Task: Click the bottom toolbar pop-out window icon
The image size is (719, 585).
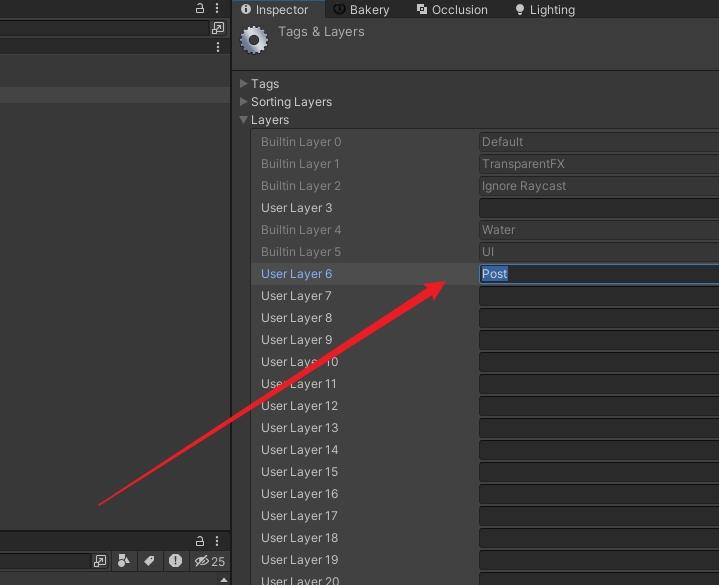Action: 100,561
